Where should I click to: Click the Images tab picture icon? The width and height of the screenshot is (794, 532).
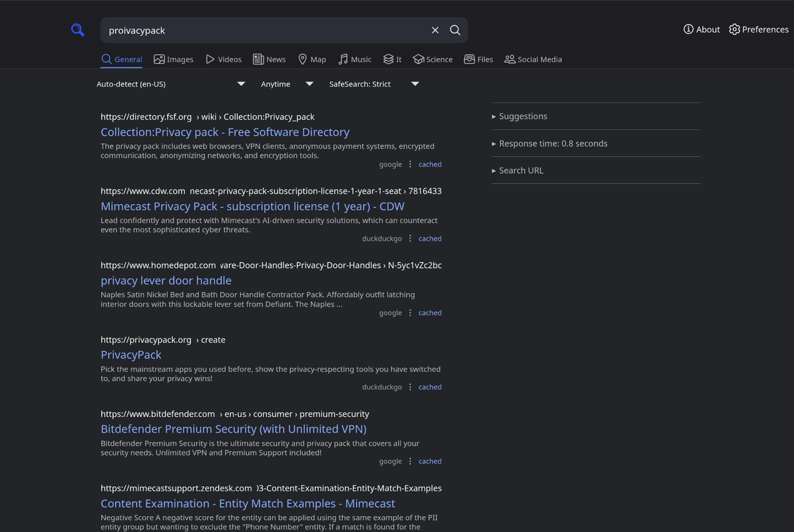pos(159,59)
